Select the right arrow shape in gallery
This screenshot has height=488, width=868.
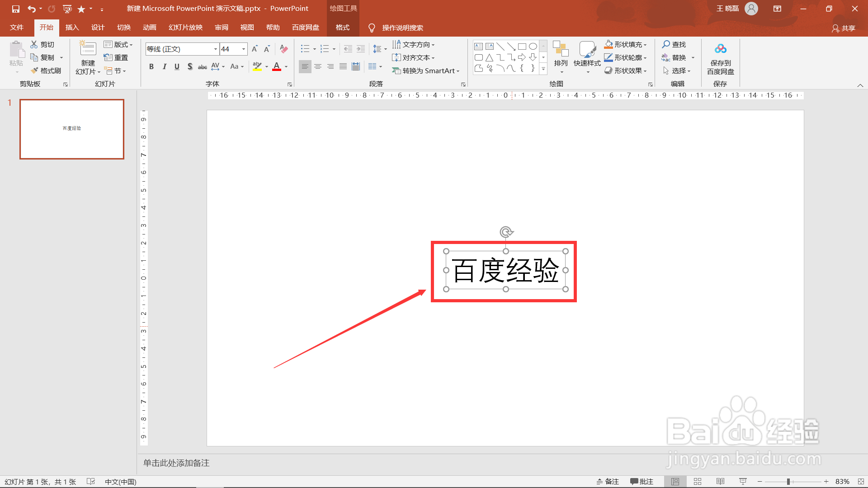522,57
